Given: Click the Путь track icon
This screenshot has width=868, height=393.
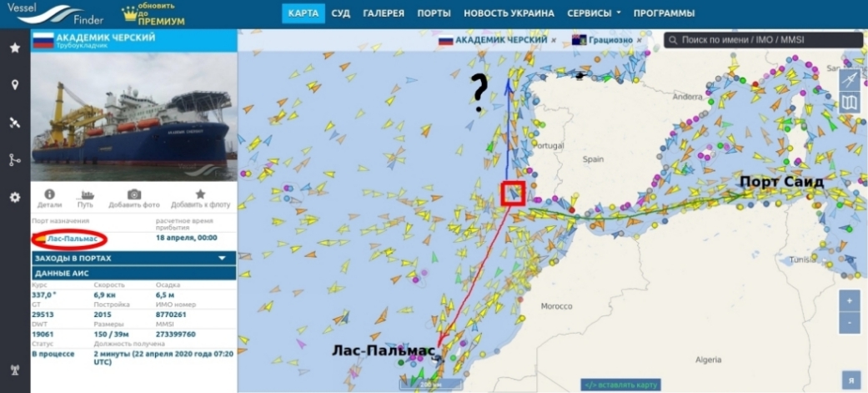Looking at the screenshot, I should [x=87, y=194].
